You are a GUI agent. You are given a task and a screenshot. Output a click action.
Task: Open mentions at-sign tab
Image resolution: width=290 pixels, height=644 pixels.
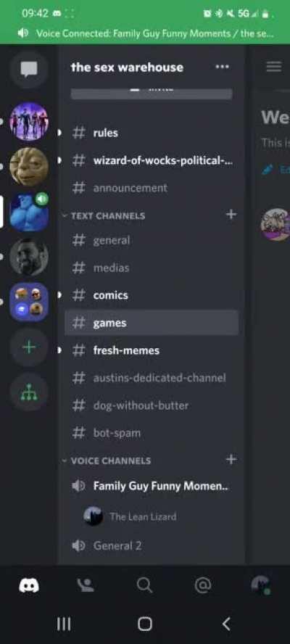[202, 585]
